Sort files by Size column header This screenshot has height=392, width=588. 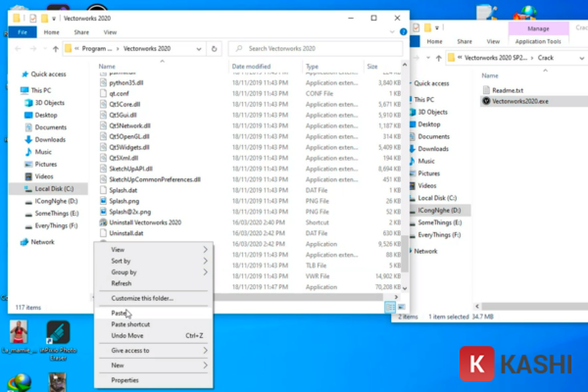point(372,67)
